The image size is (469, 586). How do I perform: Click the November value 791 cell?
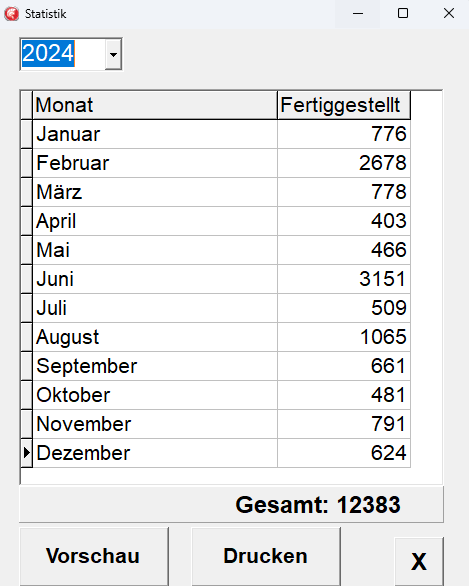344,424
